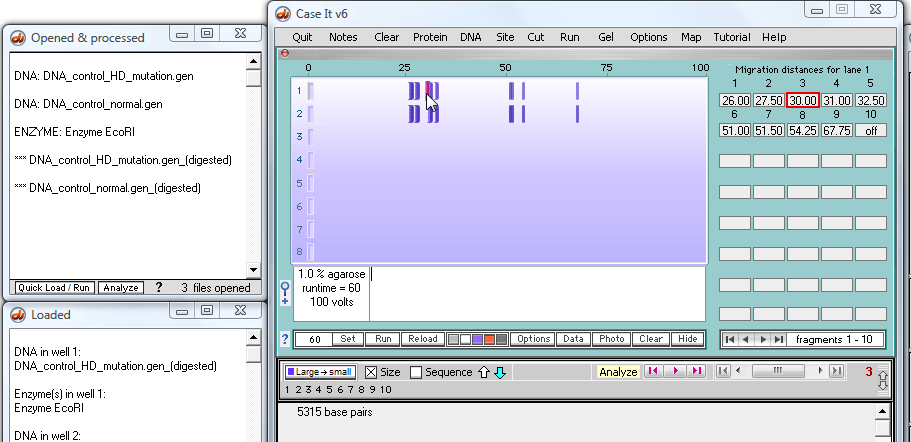Click the small up arrow next to red 3
The image size is (911, 442).
pos(883,375)
